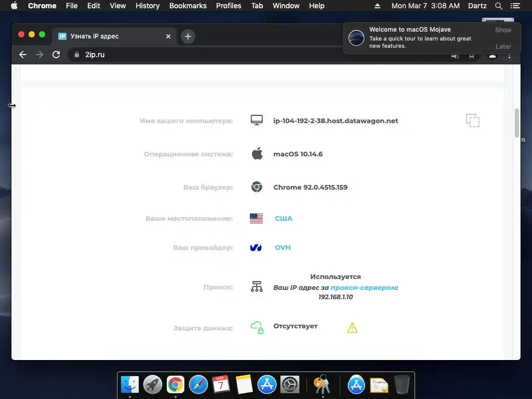Open Google Chrome from the Dock
The height and width of the screenshot is (399, 532).
click(176, 384)
